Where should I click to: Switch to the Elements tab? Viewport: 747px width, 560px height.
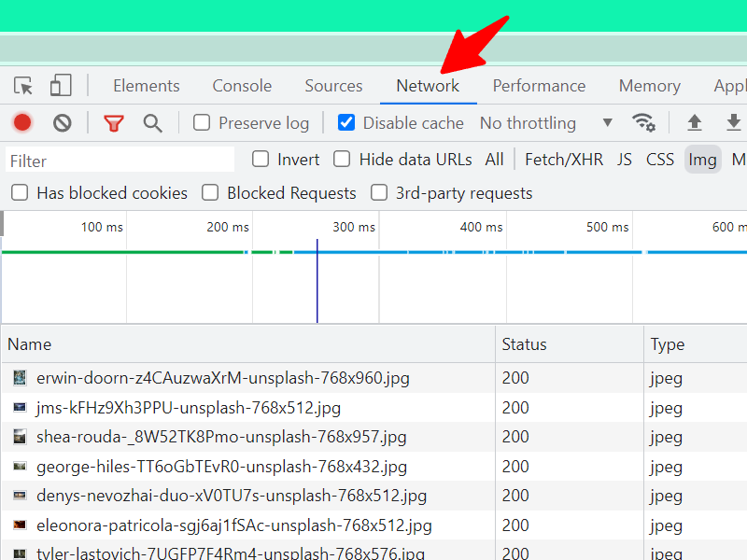147,86
